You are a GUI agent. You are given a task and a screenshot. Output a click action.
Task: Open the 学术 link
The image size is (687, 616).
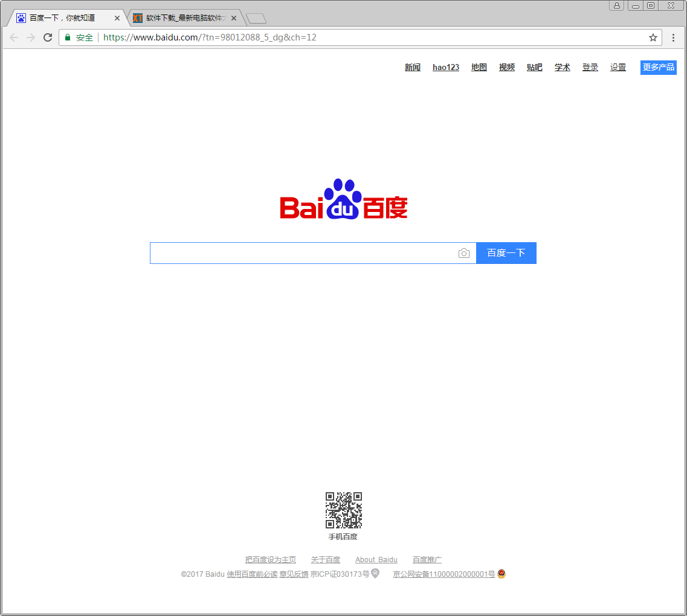click(x=562, y=68)
